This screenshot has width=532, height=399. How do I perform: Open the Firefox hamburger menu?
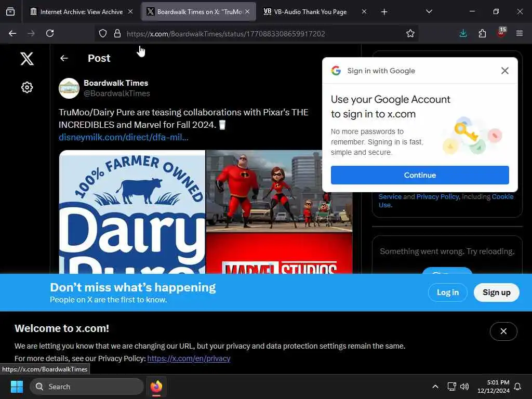coord(519,33)
